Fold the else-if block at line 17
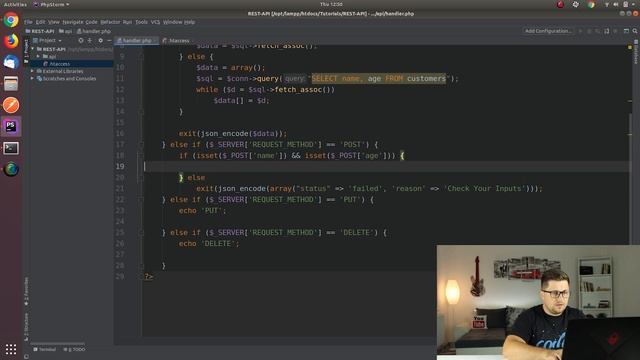Viewport: 640px width, 360px height. (x=141, y=144)
